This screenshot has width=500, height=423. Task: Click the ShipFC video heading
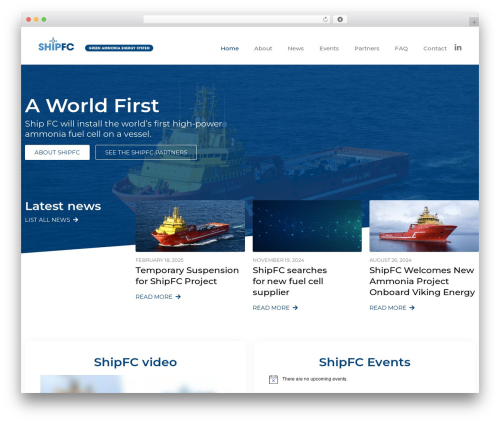coord(135,362)
